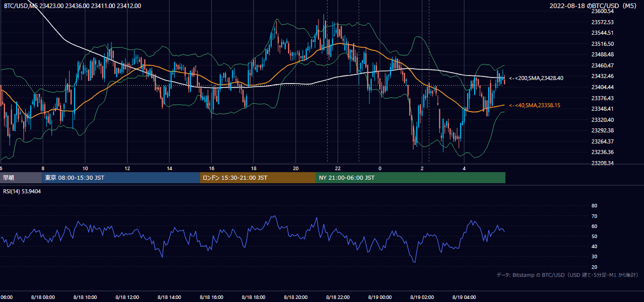Click price axis value 23572.53
Image resolution: width=644 pixels, height=302 pixels.
pyautogui.click(x=602, y=22)
